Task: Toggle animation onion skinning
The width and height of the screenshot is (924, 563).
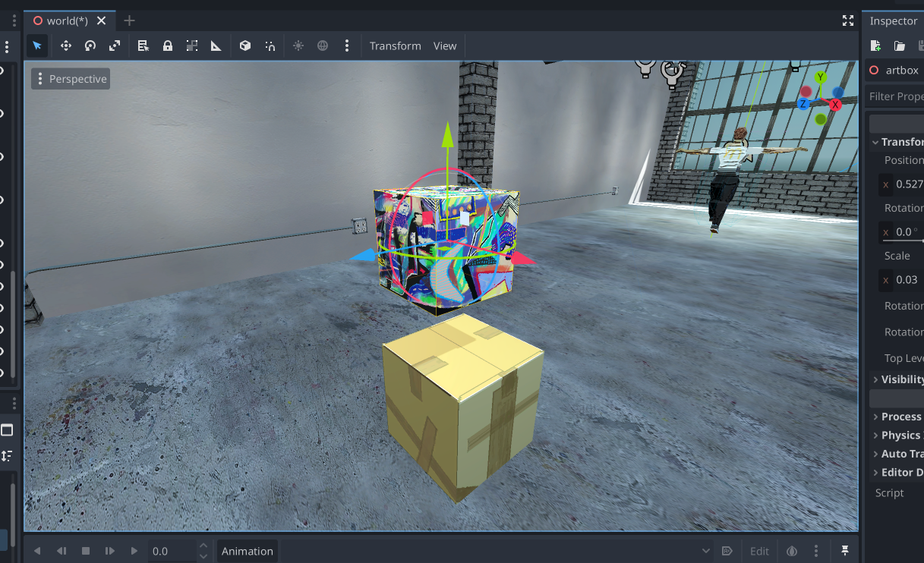Action: coord(792,551)
